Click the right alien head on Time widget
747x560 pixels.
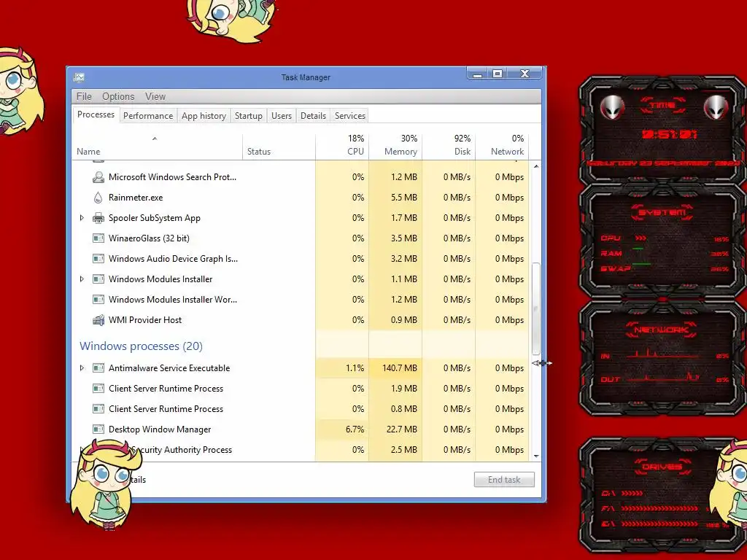(716, 108)
